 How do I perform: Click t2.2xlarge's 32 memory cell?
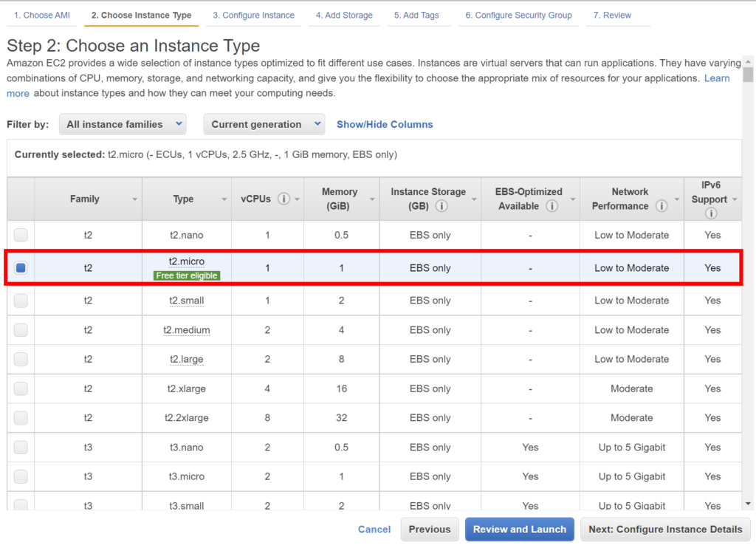(341, 418)
